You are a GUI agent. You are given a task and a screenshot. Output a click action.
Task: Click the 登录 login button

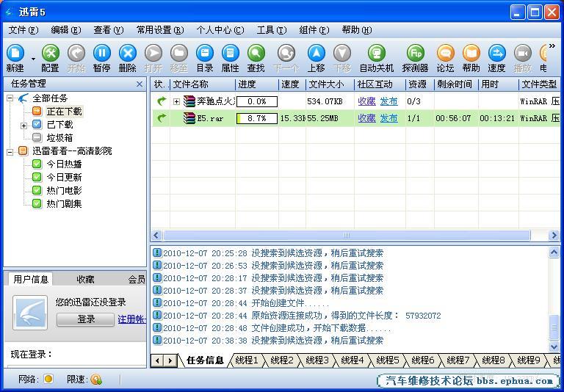tap(86, 319)
